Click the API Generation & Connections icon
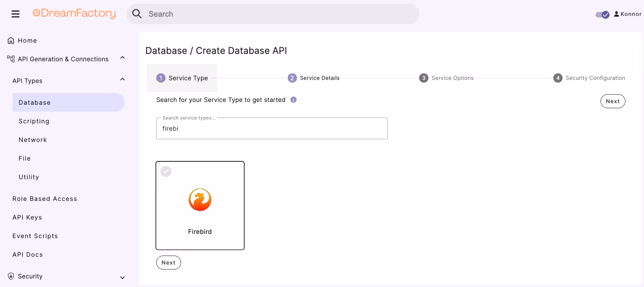 [11, 59]
